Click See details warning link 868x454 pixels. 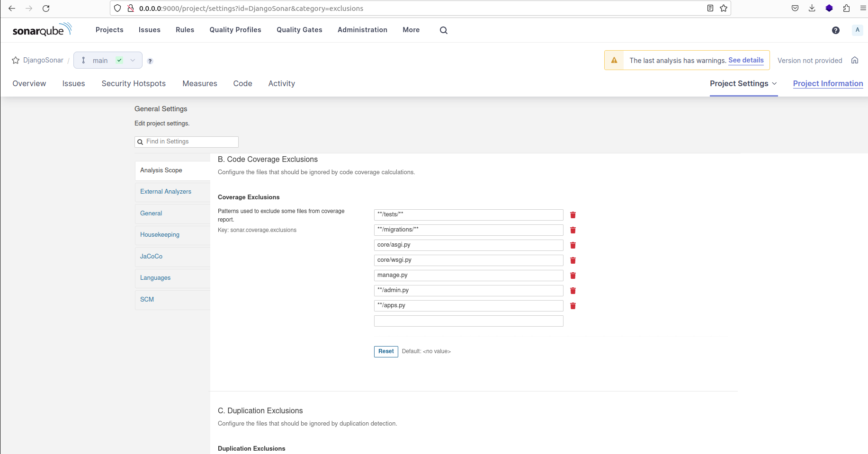pyautogui.click(x=746, y=60)
